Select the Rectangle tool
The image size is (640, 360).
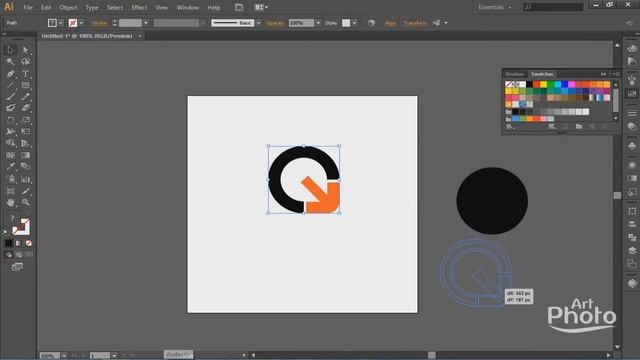tap(25, 85)
